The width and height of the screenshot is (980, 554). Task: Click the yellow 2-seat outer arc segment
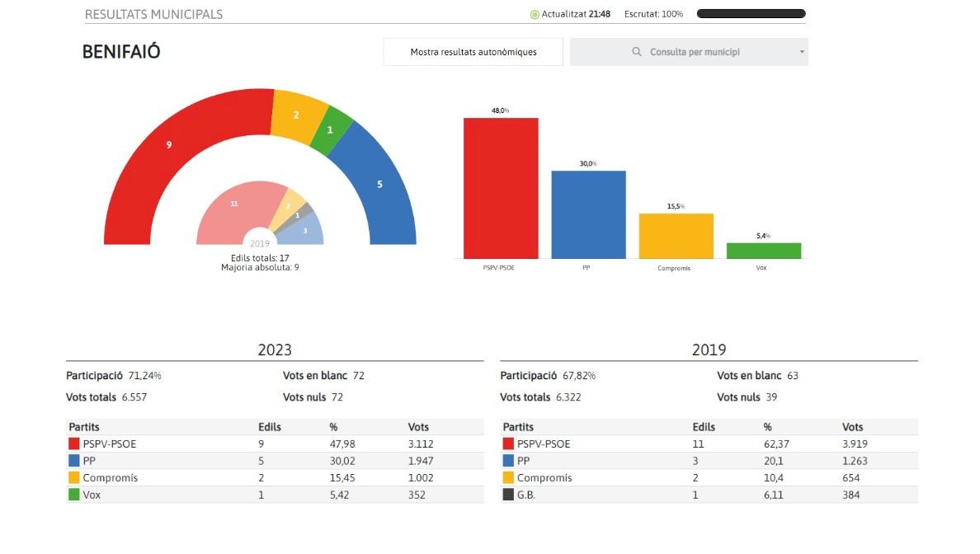click(x=297, y=115)
